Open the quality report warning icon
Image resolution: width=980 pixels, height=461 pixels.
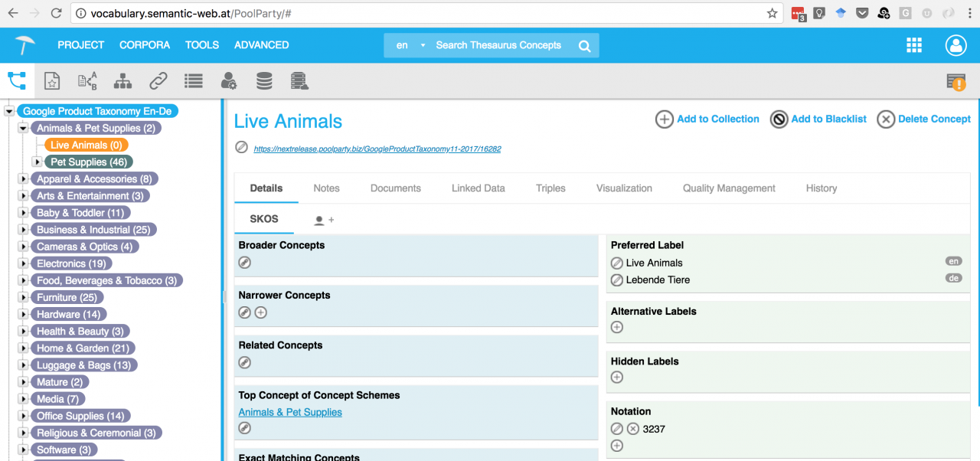(955, 82)
